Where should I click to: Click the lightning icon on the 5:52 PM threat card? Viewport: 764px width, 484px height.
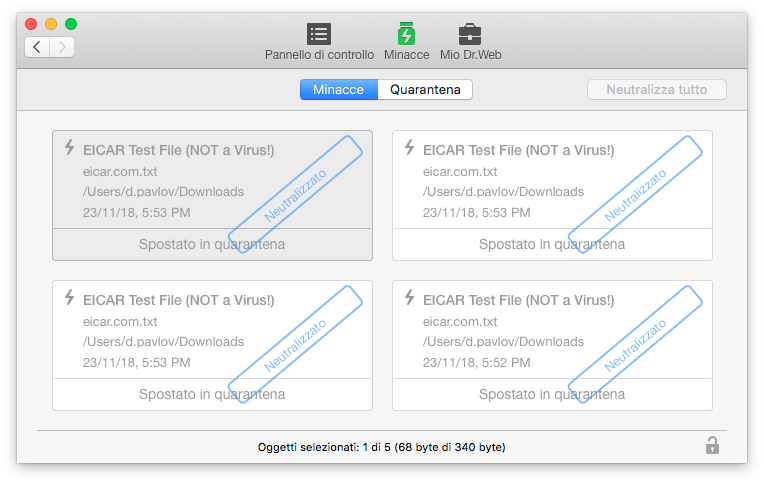coord(410,297)
